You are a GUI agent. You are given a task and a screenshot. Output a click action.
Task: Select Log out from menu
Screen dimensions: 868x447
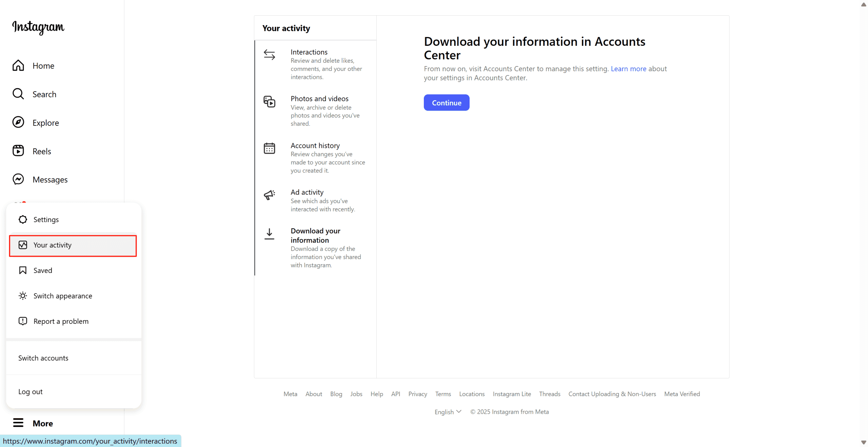click(73, 391)
